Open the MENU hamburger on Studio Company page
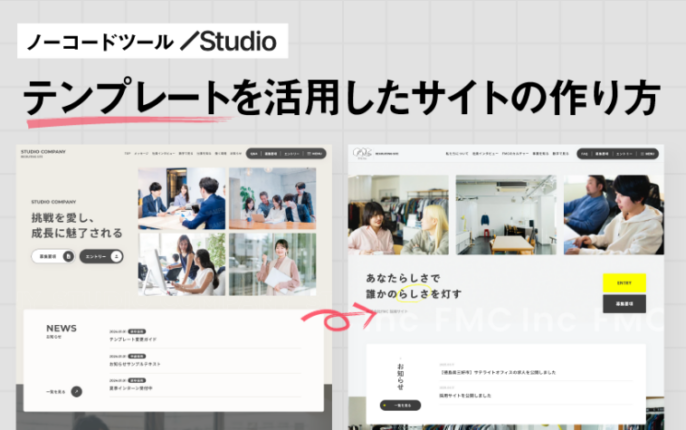 tap(315, 154)
